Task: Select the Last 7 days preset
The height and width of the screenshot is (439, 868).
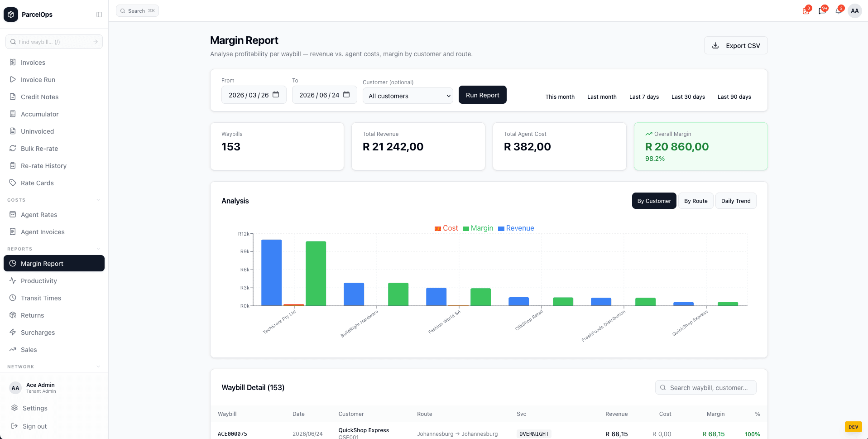Action: click(644, 96)
